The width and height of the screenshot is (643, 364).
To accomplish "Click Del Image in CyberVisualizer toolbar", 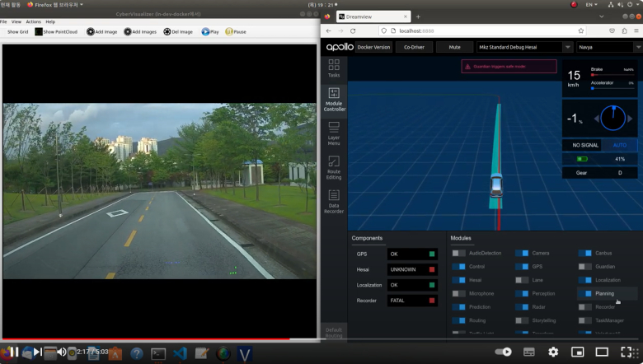I will coord(178,31).
